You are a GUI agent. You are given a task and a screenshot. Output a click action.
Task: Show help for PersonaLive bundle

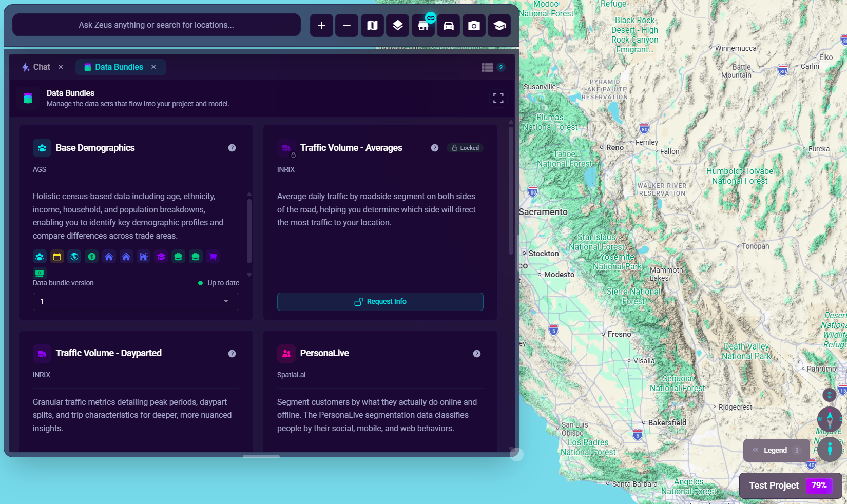point(477,354)
